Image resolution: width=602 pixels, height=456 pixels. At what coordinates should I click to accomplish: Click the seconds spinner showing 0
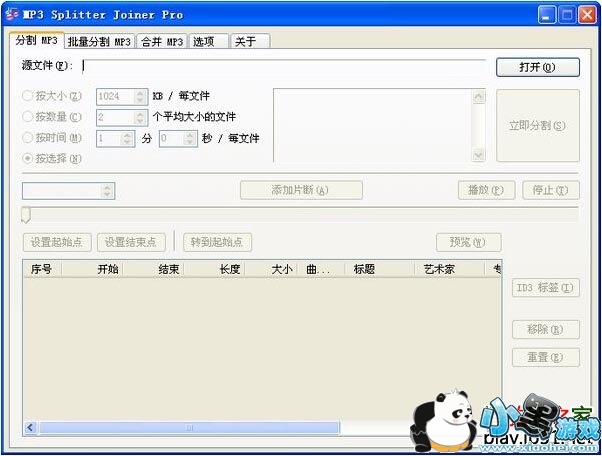pos(178,138)
